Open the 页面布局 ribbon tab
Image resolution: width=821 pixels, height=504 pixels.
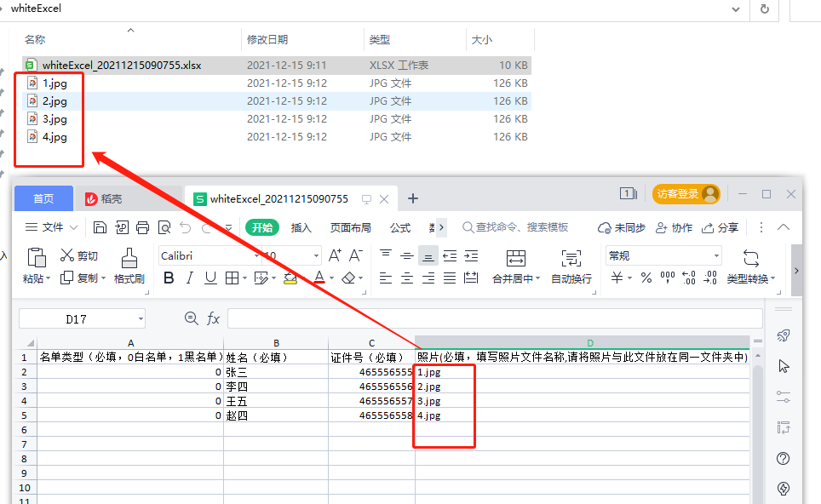(x=351, y=227)
